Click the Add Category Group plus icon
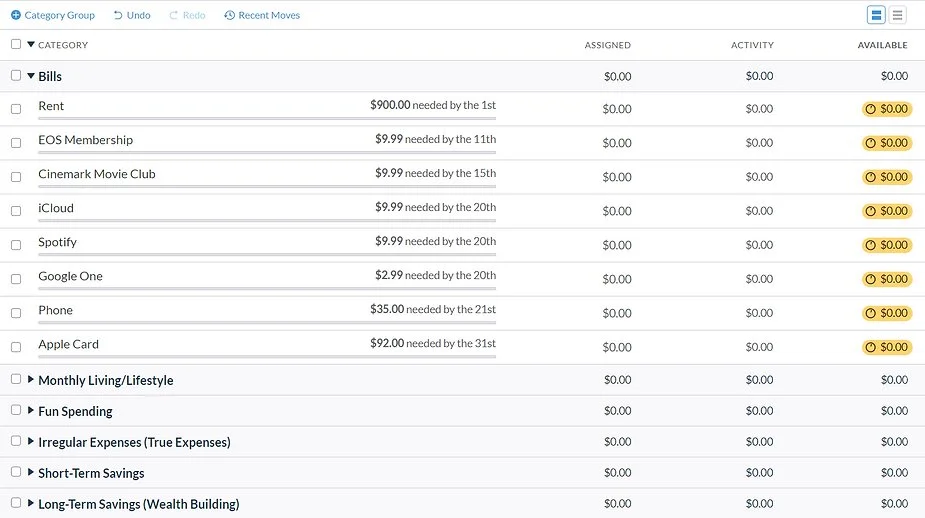The width and height of the screenshot is (925, 518). (15, 15)
